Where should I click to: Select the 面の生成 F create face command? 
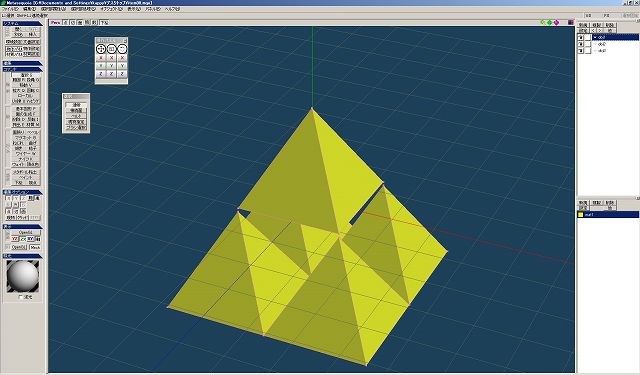click(25, 114)
